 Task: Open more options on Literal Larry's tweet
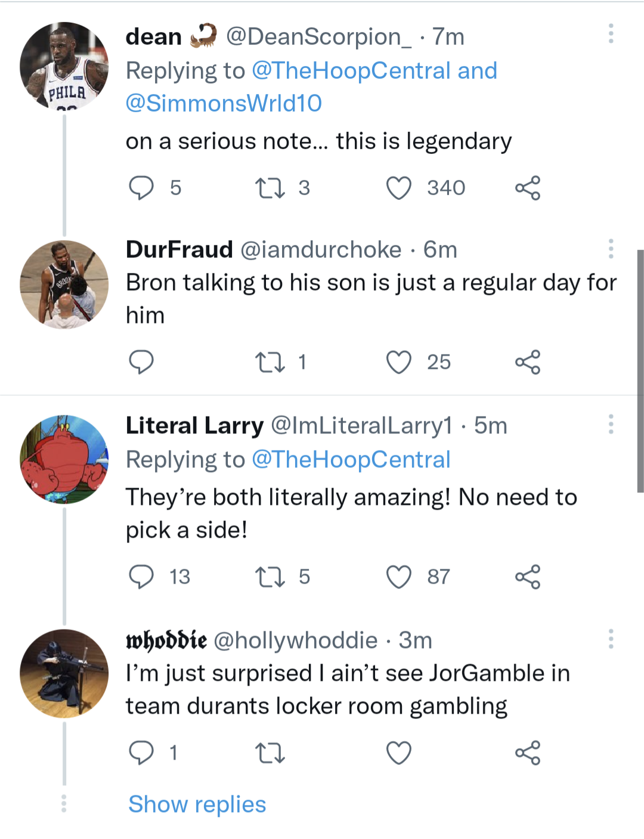coord(611,424)
